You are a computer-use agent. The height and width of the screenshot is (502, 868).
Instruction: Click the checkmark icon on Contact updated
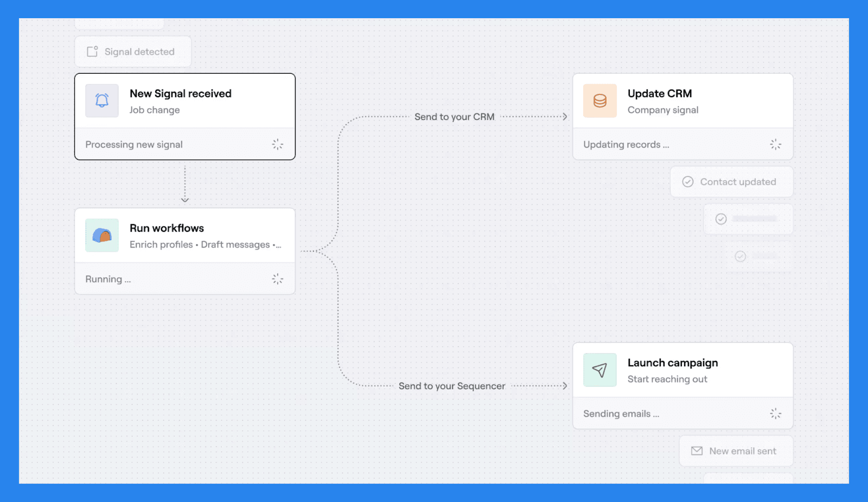688,182
